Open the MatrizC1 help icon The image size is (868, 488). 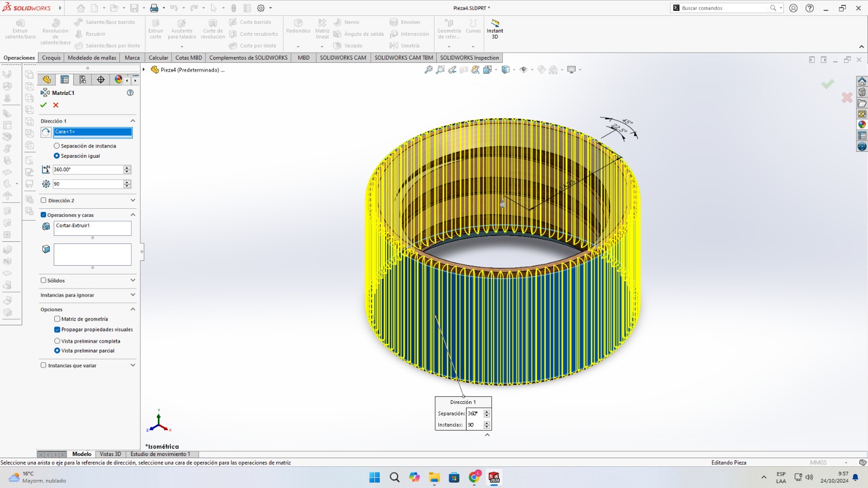tap(130, 93)
